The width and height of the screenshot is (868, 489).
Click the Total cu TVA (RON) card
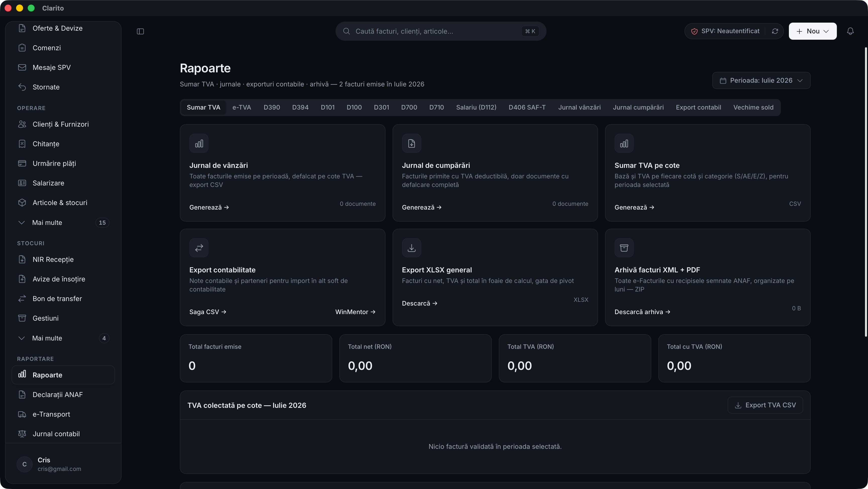coord(734,358)
